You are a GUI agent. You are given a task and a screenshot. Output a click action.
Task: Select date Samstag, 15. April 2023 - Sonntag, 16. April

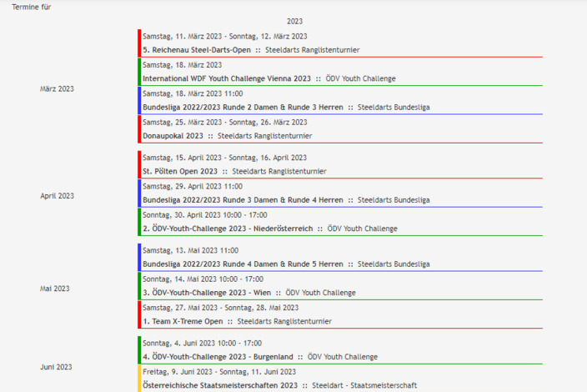(224, 158)
